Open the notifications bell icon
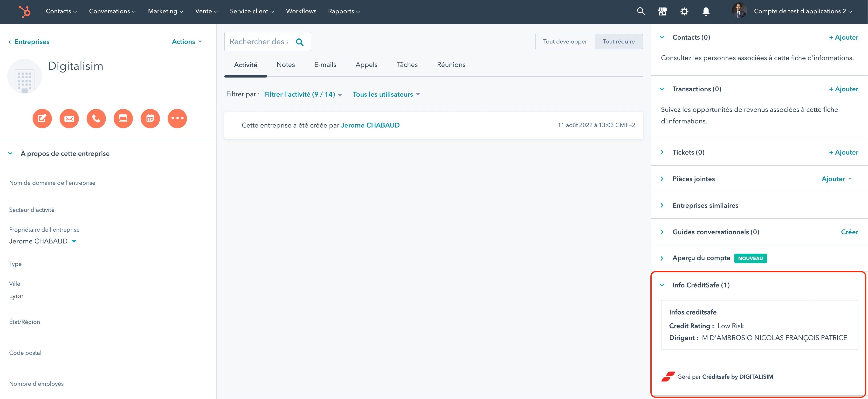 [706, 11]
